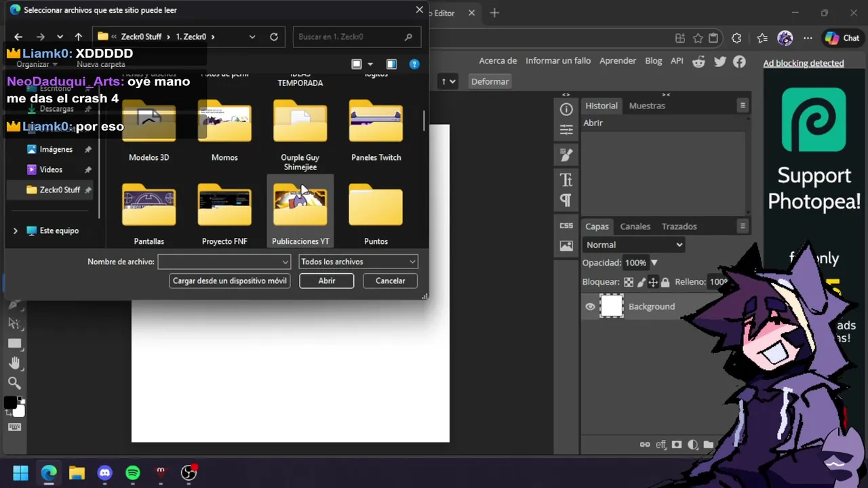Click the 'Buscar en 1. Zeckr0' search field
Viewport: 868px width, 488px height.
point(357,37)
